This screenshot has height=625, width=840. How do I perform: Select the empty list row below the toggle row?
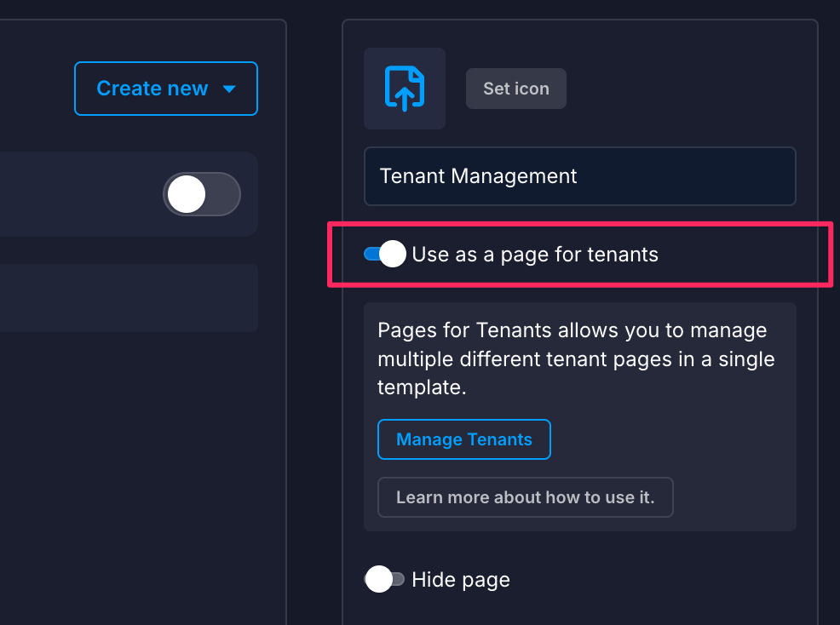click(129, 298)
